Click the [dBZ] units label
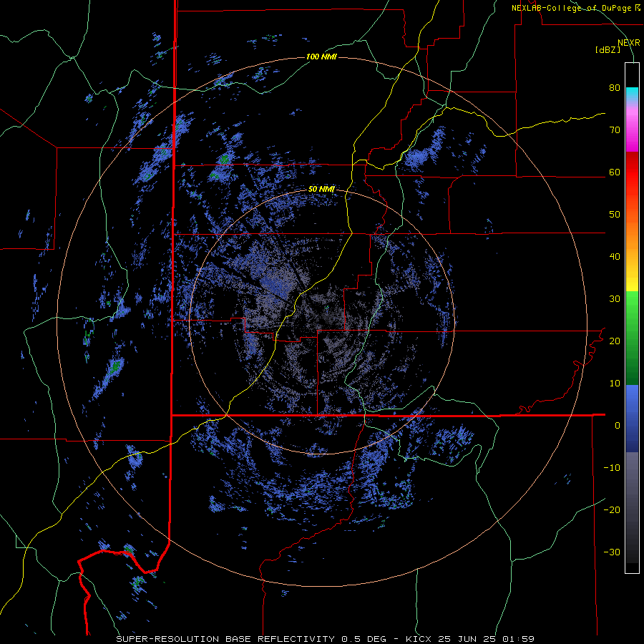 tap(608, 50)
